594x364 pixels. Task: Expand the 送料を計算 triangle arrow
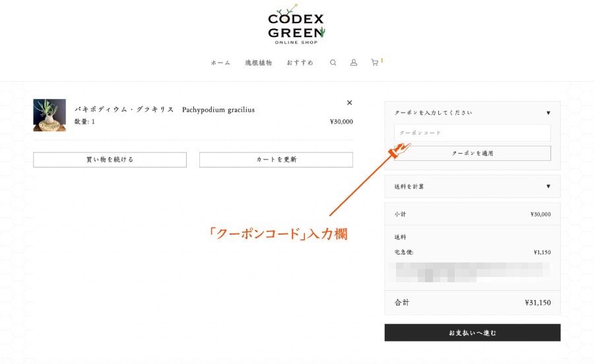click(x=548, y=186)
